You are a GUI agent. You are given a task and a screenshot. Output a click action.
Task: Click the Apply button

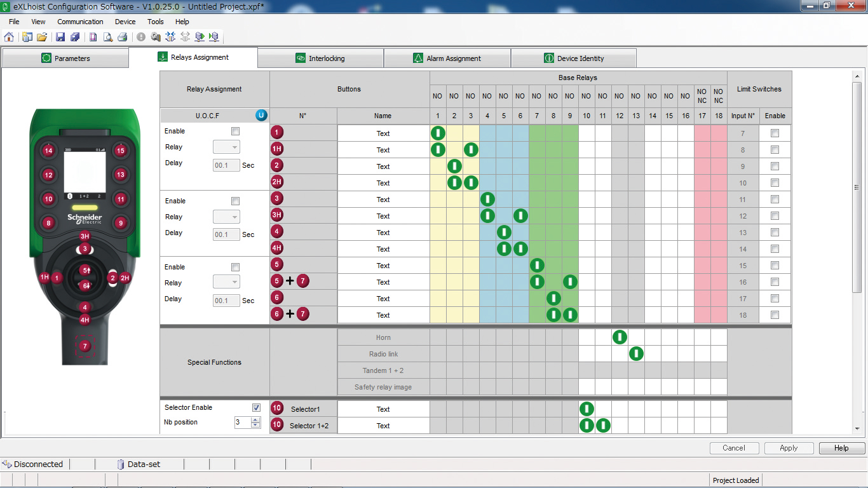788,448
